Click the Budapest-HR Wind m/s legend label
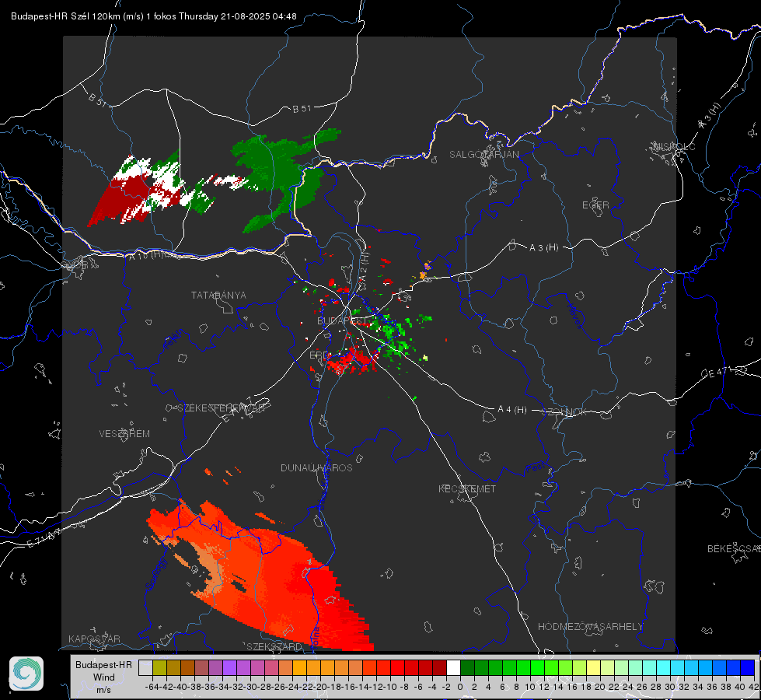Viewport: 761px width, 700px height. (x=104, y=677)
